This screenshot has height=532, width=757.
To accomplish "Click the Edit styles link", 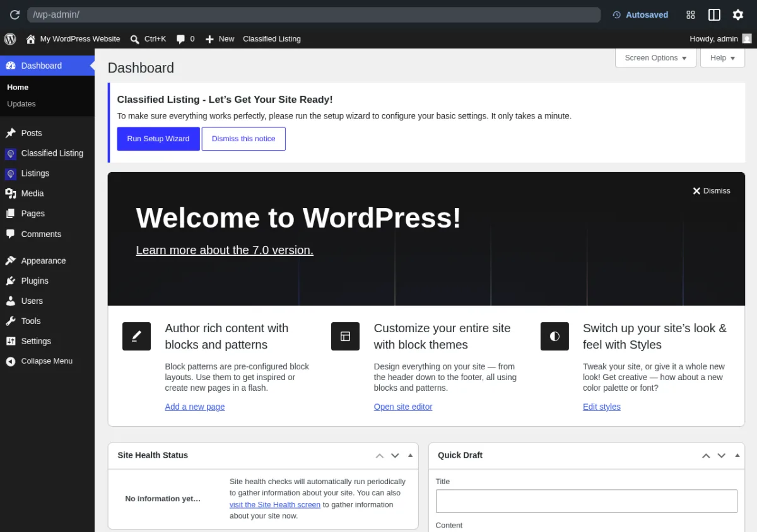I will coord(602,407).
